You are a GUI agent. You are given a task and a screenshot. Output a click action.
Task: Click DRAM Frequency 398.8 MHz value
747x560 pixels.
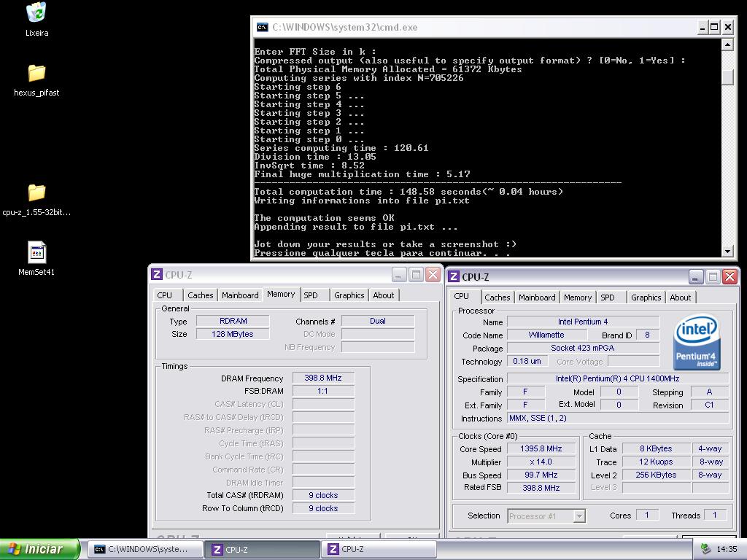coord(323,378)
